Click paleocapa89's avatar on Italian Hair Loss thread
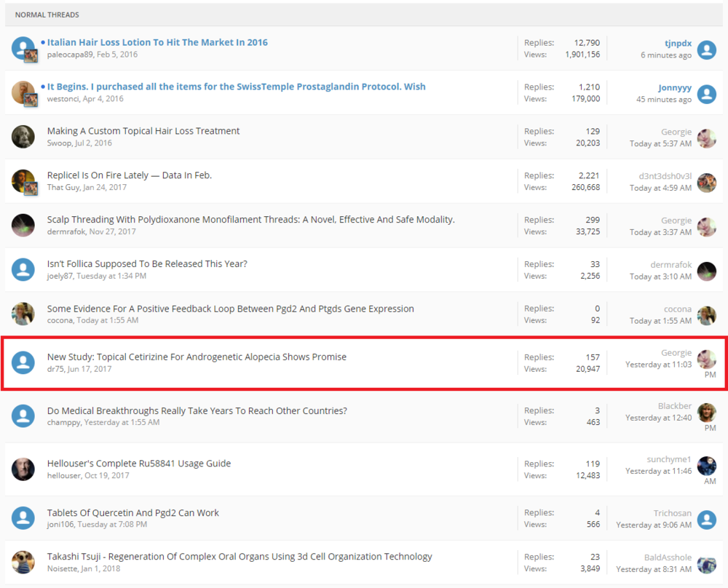The image size is (728, 588). point(23,49)
